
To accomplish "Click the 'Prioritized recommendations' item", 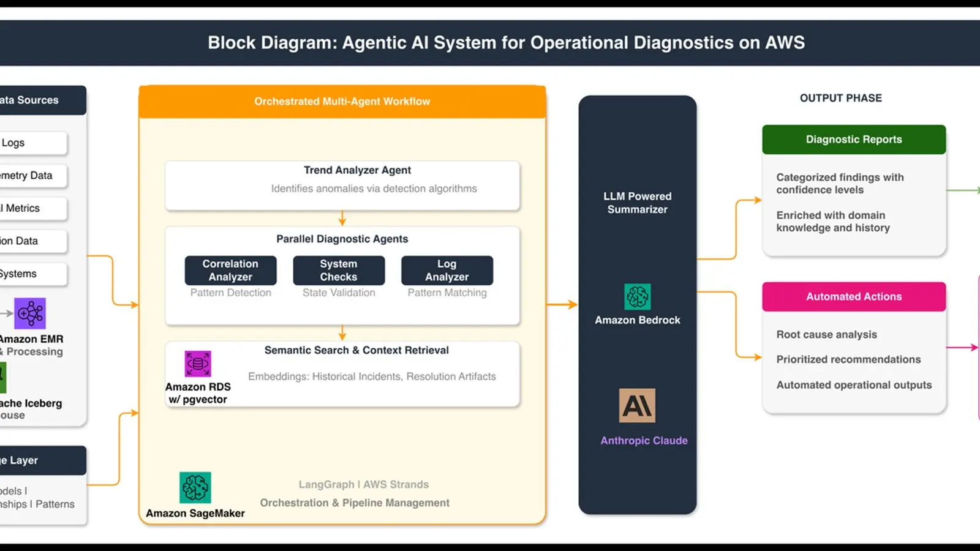I will point(848,359).
